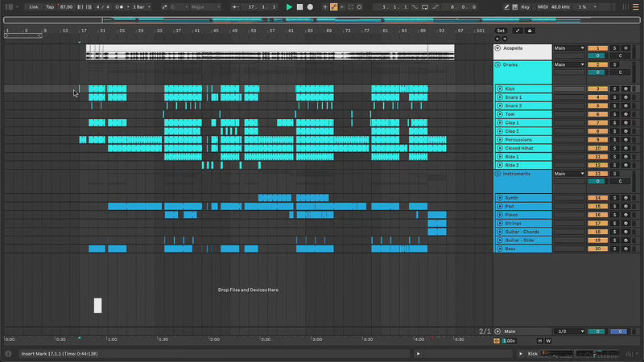This screenshot has height=362, width=644.
Task: Solo the Bass track
Action: pyautogui.click(x=614, y=249)
